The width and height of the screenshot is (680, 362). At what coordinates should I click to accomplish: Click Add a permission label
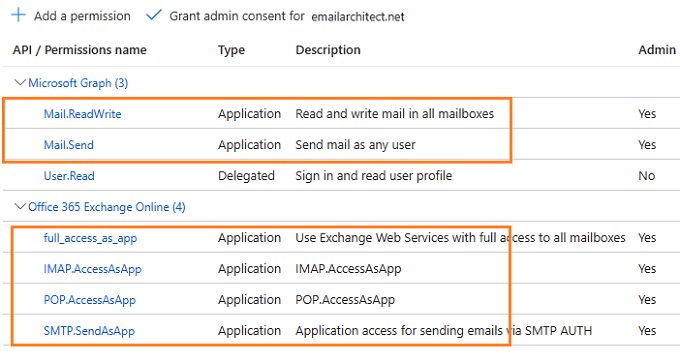82,16
